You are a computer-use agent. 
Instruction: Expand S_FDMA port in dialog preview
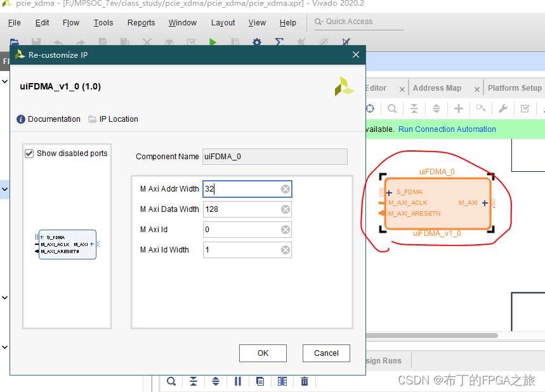point(42,237)
